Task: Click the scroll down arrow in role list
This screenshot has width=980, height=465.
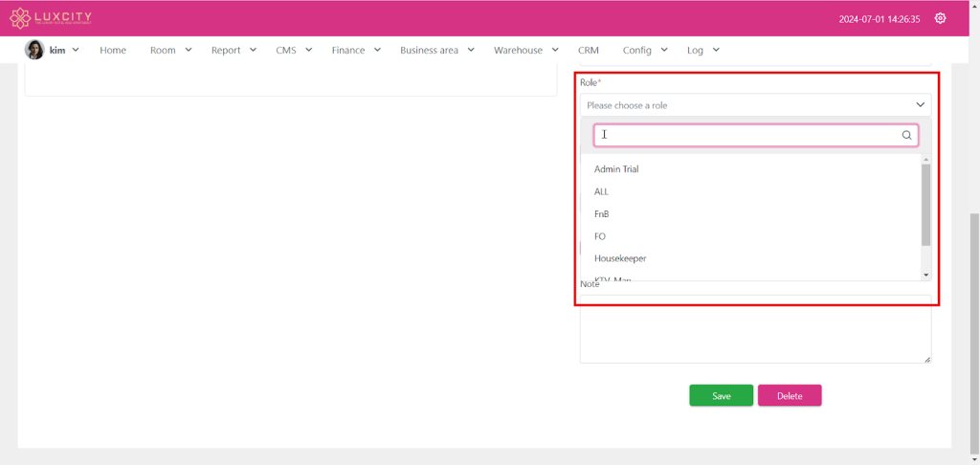Action: coord(925,275)
